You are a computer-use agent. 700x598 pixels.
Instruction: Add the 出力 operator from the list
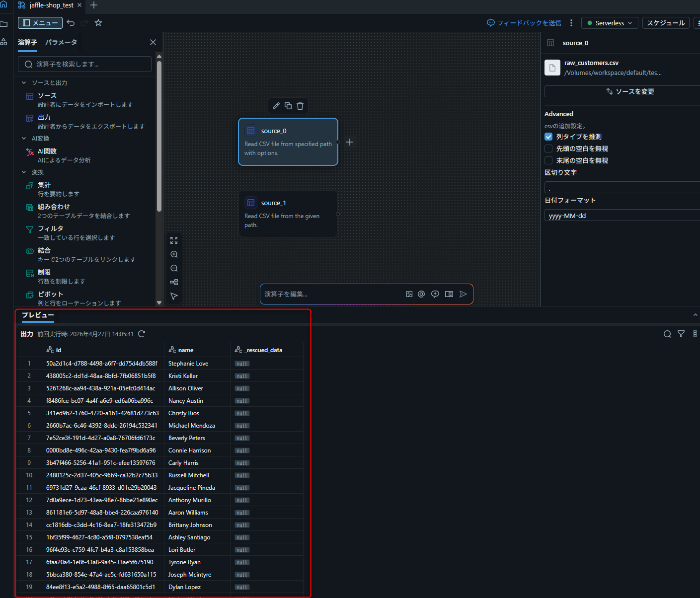pyautogui.click(x=85, y=122)
